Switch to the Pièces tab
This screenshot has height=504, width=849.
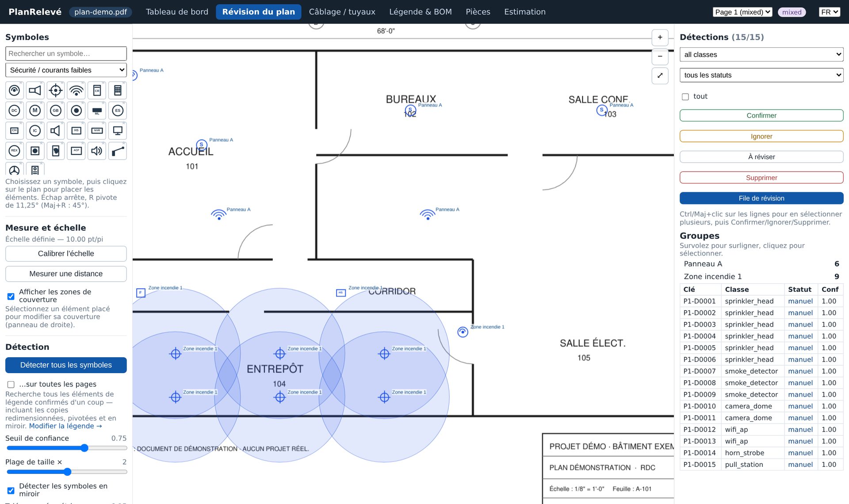click(x=478, y=12)
